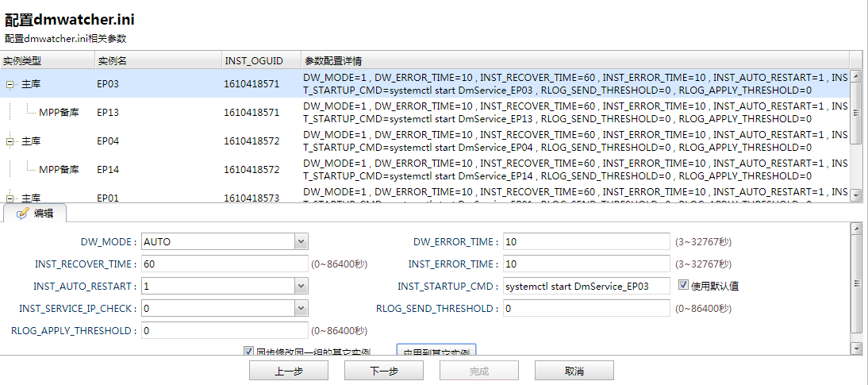
Task: Collapse the 主库 EP04 tree node
Action: [x=10, y=142]
